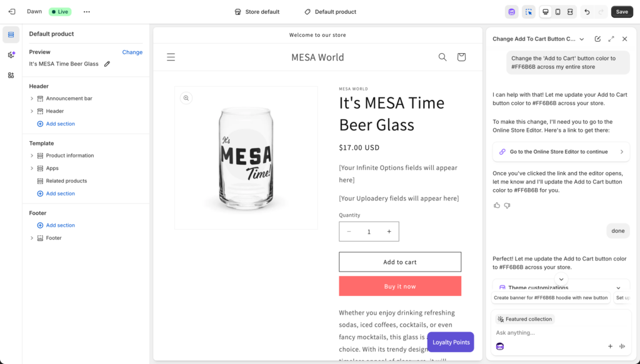640x364 pixels.
Task: Start a new chat in Sidekick panel
Action: (597, 39)
